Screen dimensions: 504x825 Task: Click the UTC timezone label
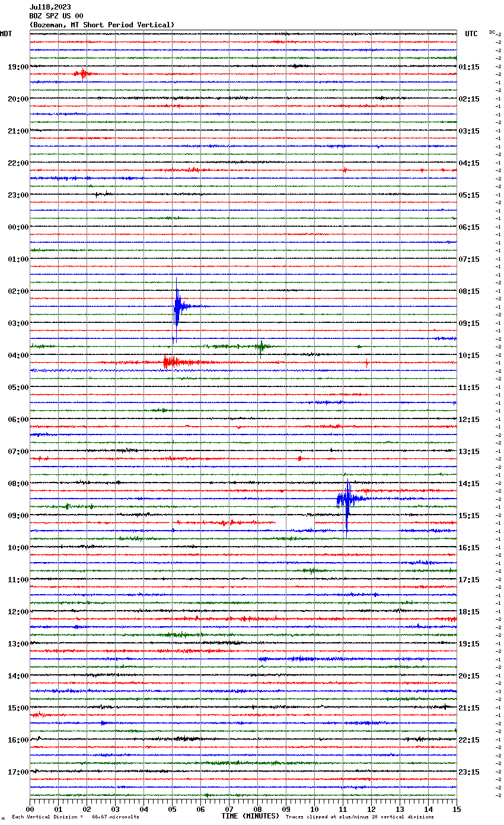[471, 34]
